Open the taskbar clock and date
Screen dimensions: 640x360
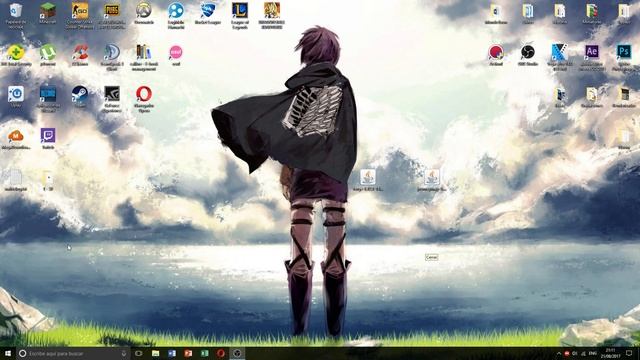(611, 353)
